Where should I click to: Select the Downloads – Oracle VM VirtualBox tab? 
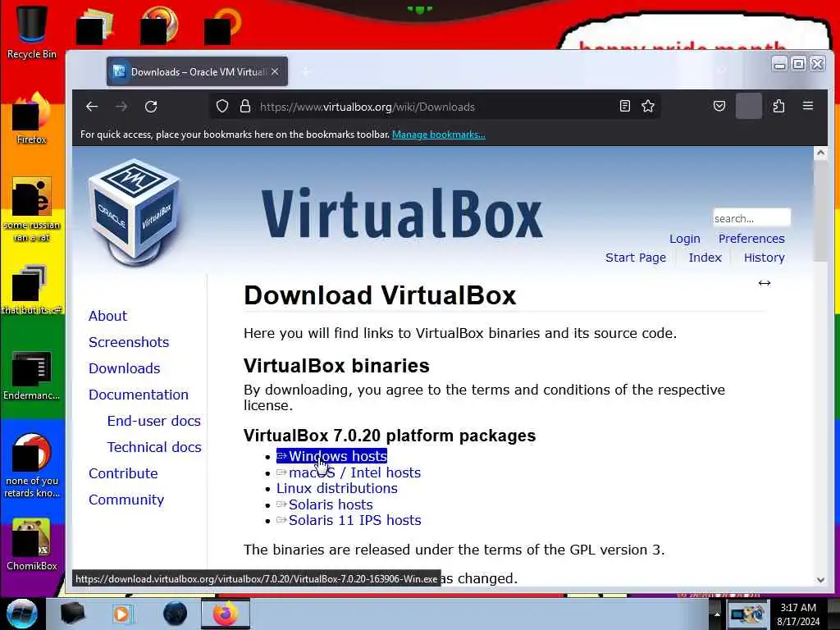[197, 71]
